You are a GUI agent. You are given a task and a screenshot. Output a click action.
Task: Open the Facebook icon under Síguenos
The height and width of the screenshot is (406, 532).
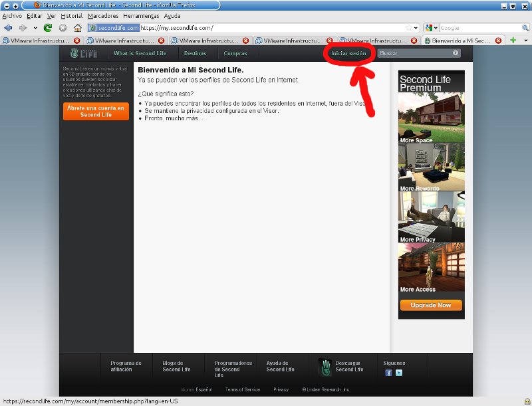coord(388,373)
